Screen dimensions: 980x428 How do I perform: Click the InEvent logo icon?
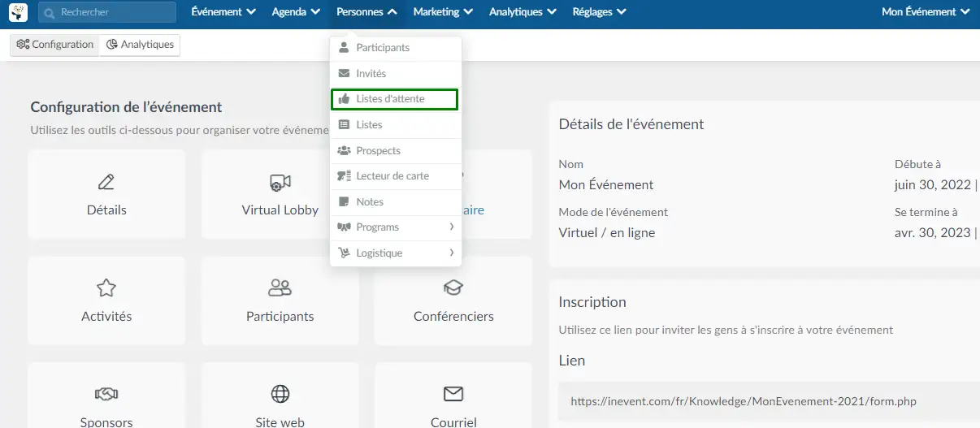[x=18, y=12]
